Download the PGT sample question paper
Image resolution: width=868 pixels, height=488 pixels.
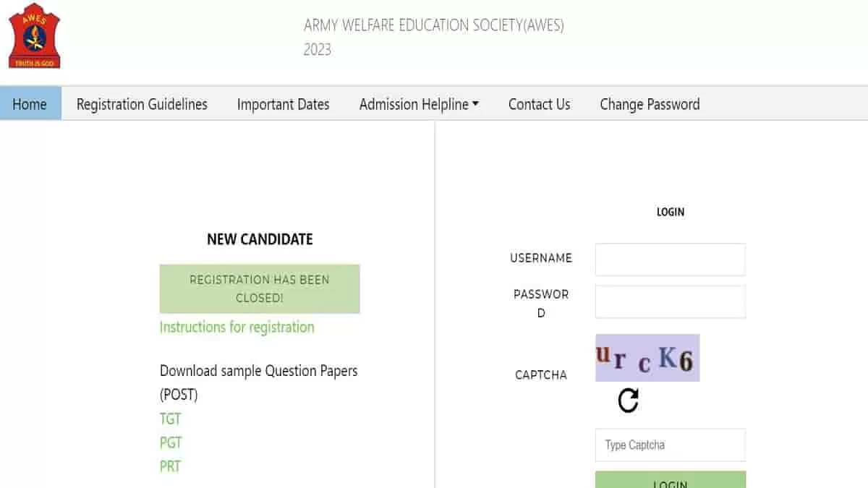tap(171, 442)
